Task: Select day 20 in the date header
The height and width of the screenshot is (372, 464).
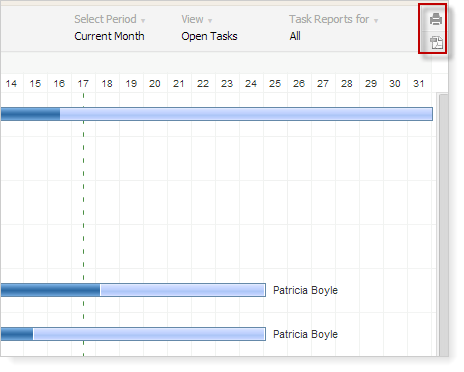Action: [x=155, y=83]
